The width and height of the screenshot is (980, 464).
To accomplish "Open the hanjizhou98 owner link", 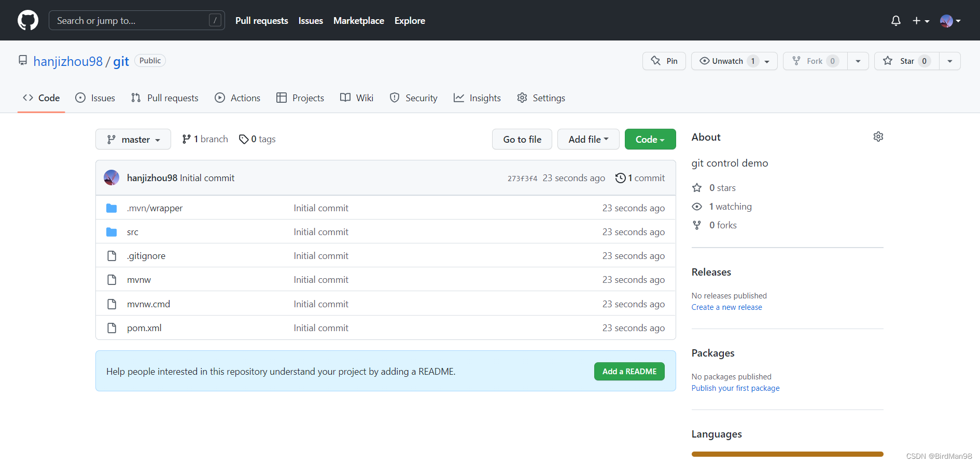I will (68, 61).
